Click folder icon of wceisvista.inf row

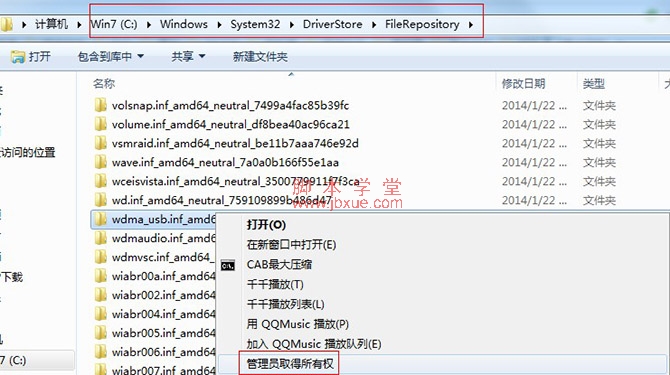point(100,181)
